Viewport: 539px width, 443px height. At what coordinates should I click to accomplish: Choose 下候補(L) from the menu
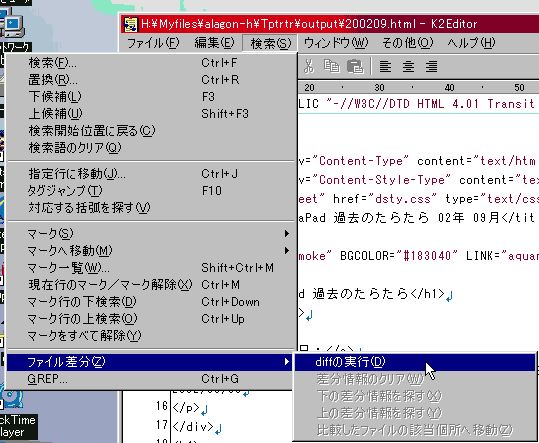(150, 97)
